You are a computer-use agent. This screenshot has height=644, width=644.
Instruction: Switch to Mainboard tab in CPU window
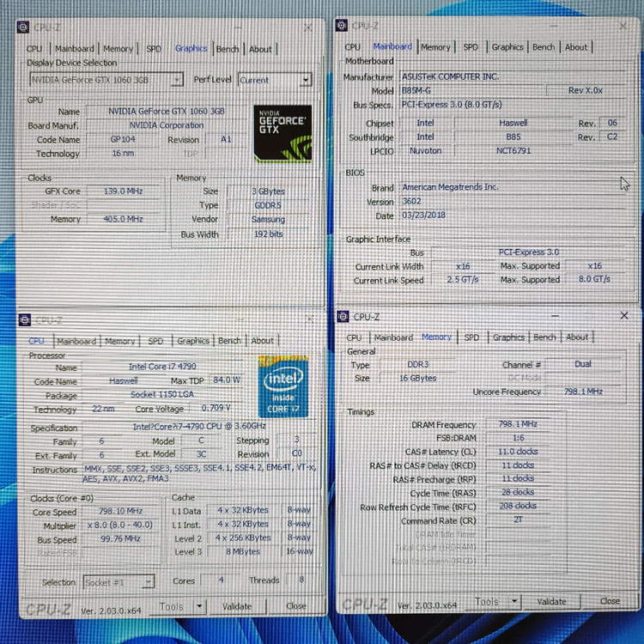point(76,341)
